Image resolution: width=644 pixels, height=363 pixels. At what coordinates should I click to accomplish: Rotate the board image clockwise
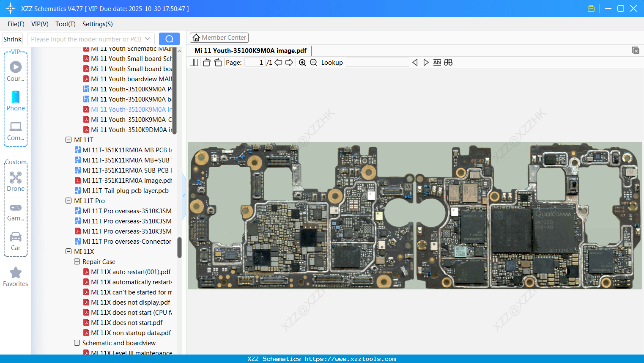218,62
